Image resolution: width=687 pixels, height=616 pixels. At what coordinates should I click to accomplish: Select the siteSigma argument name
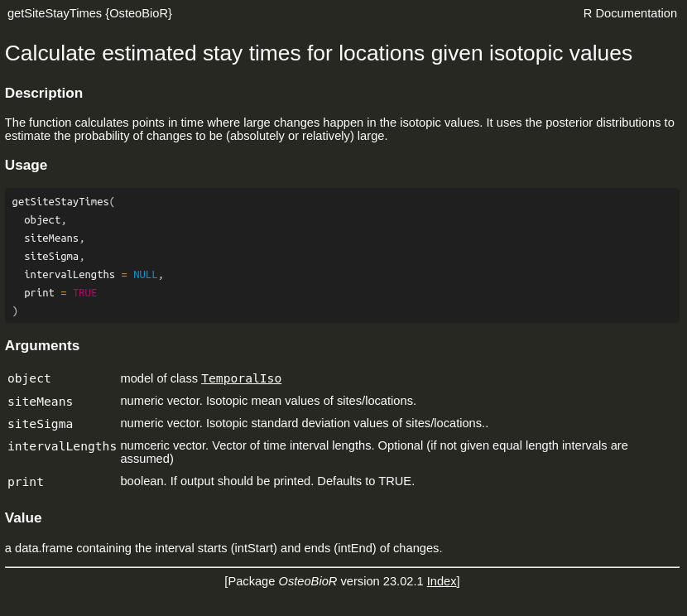tap(40, 424)
